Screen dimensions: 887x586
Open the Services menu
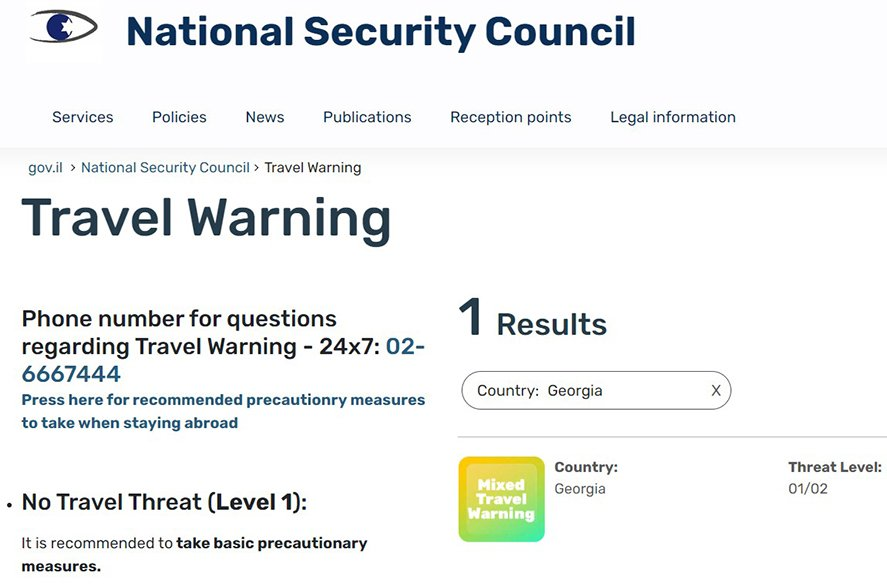(x=82, y=117)
